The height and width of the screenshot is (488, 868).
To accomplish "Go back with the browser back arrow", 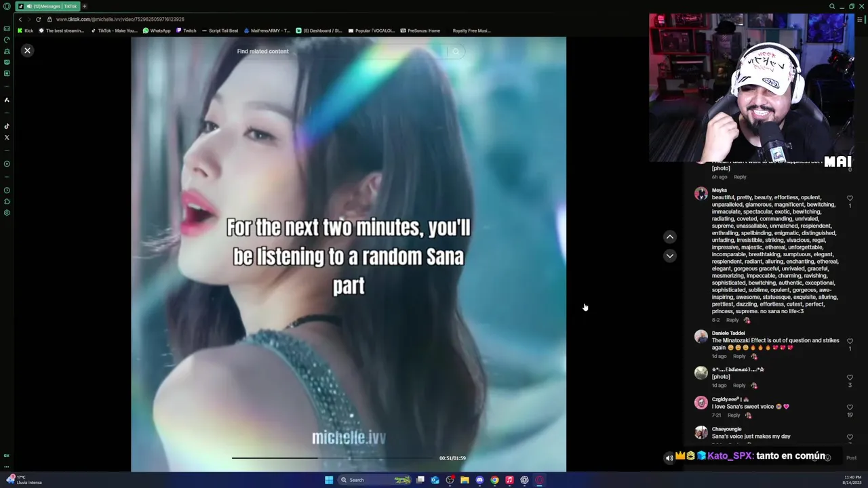I will (20, 19).
